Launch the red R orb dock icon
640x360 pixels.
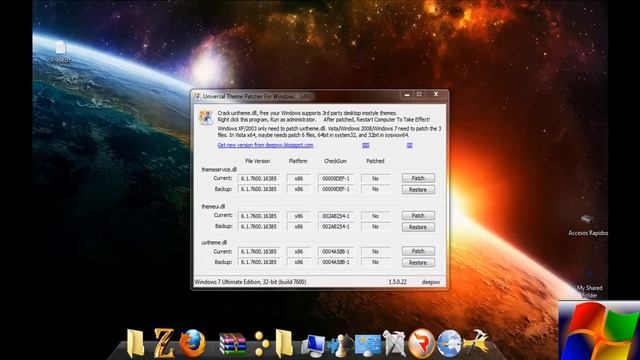421,344
